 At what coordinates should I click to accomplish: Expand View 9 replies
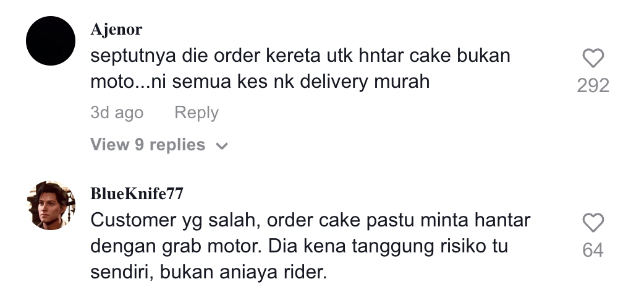[159, 145]
